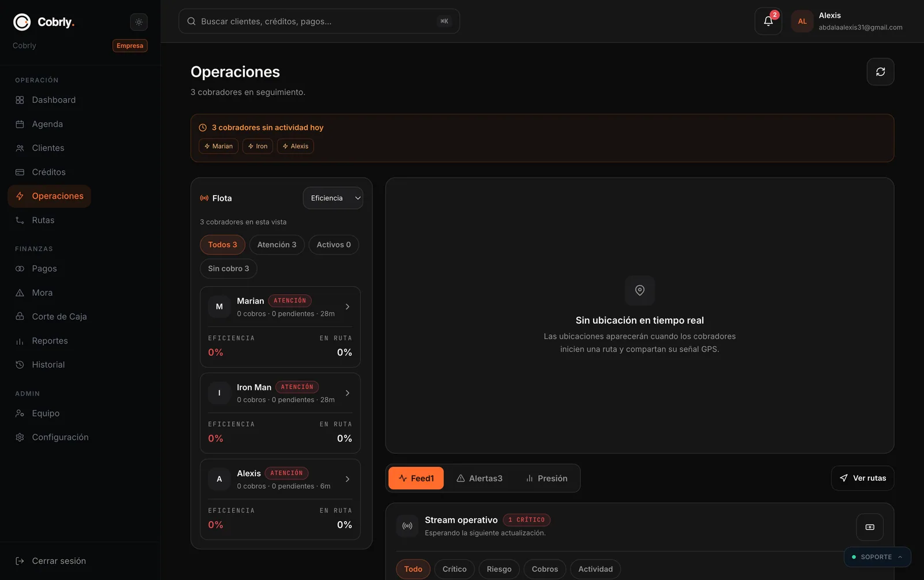Click the AL user avatar

(802, 21)
